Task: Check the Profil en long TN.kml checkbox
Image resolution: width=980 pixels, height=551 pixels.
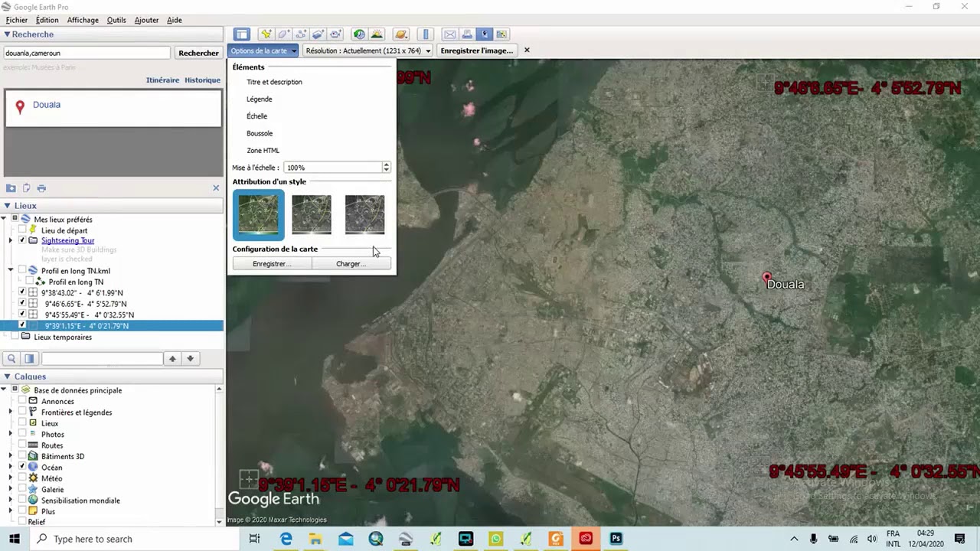Action: point(22,270)
